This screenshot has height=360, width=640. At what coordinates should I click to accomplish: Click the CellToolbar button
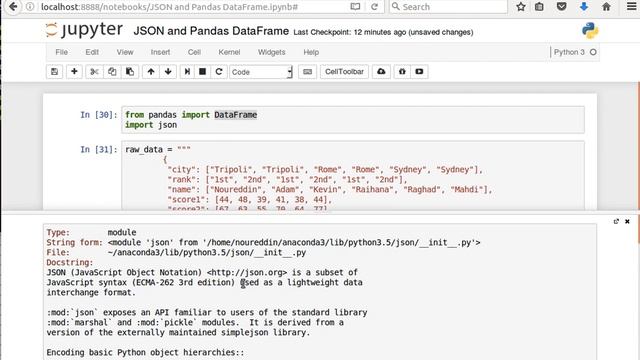pos(344,72)
